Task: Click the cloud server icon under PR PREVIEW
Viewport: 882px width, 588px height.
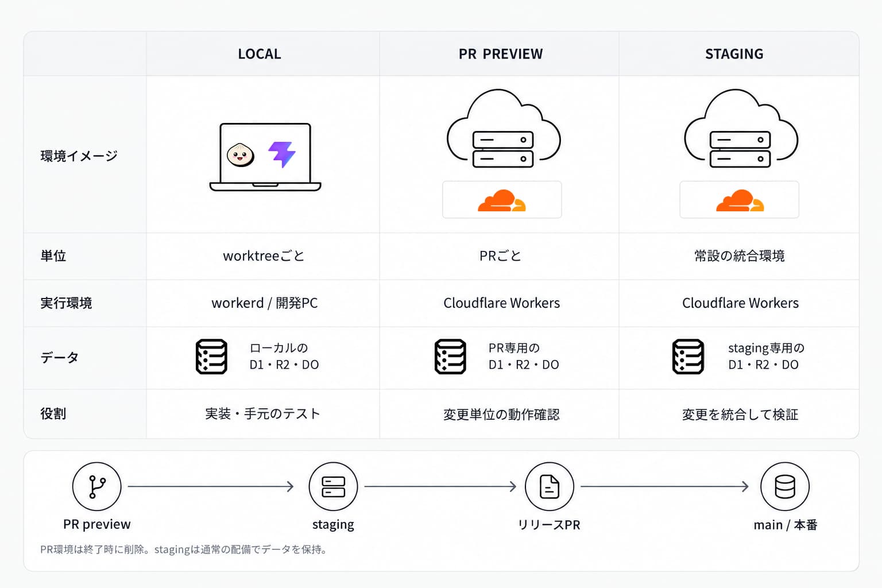Action: 504,129
